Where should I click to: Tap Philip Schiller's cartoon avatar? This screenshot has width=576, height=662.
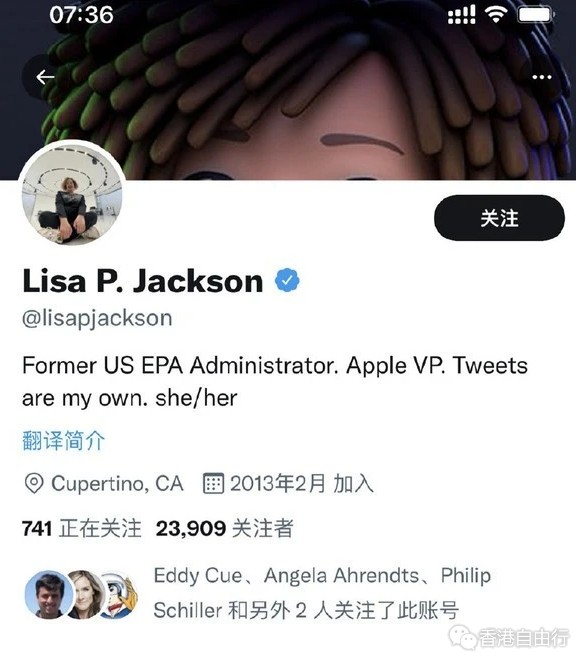coord(120,594)
